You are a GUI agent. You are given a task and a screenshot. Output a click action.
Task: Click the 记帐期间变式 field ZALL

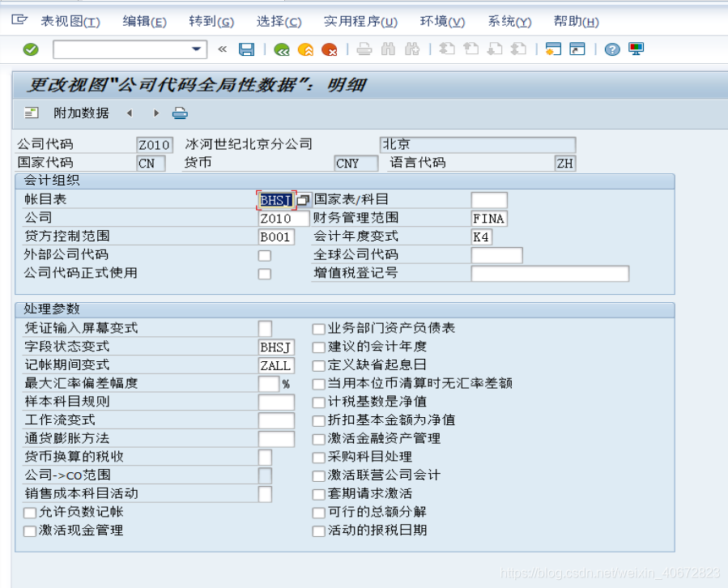pyautogui.click(x=276, y=365)
